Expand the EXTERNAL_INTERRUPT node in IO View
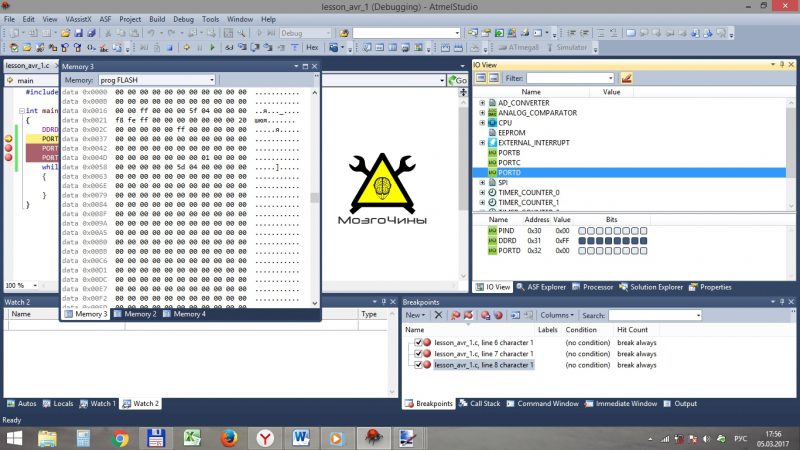This screenshot has height=450, width=800. [482, 142]
